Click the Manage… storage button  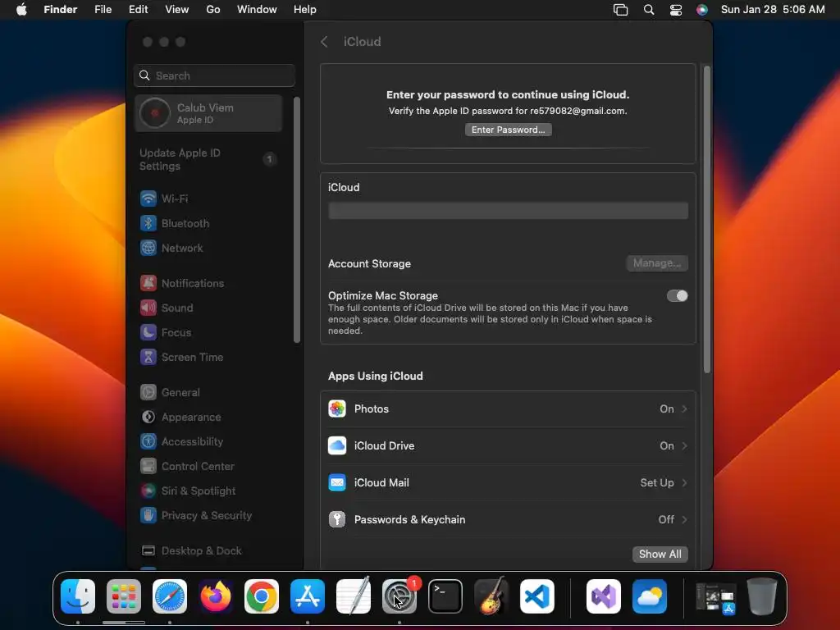point(657,263)
